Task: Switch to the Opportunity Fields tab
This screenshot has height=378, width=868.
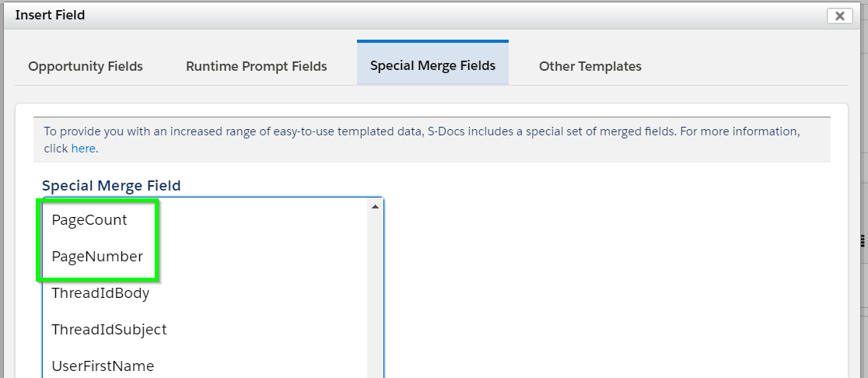Action: pyautogui.click(x=86, y=66)
